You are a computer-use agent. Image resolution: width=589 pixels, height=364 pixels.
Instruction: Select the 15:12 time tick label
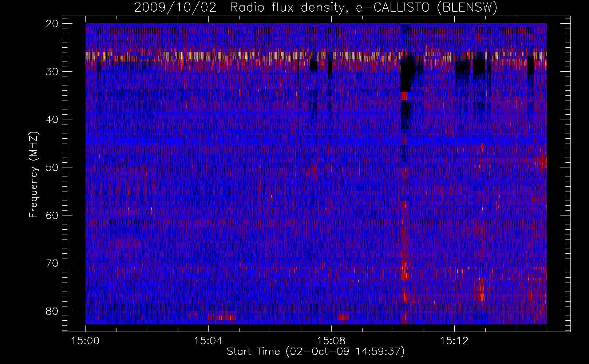coord(454,341)
